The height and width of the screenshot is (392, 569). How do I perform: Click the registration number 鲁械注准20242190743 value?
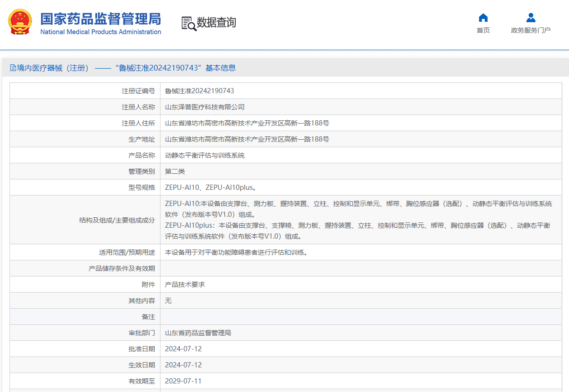pos(199,91)
